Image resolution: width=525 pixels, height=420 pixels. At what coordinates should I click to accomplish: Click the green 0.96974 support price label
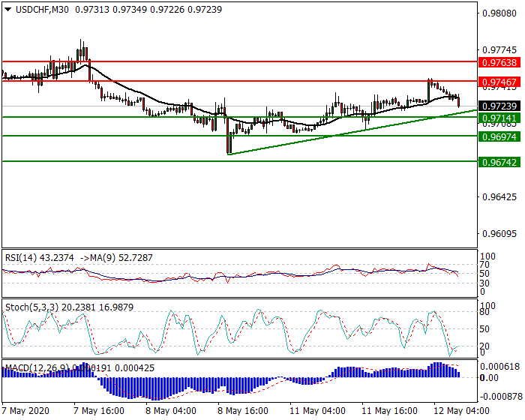click(499, 136)
